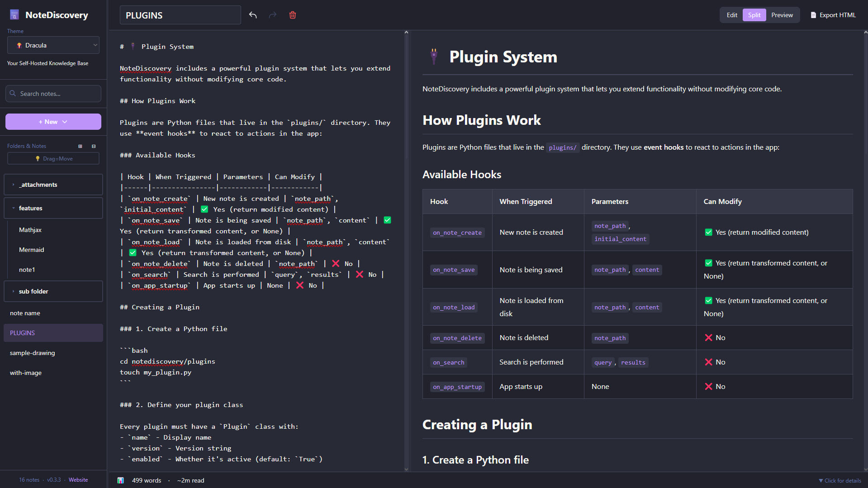Click the red X in on_search row

coord(708,362)
